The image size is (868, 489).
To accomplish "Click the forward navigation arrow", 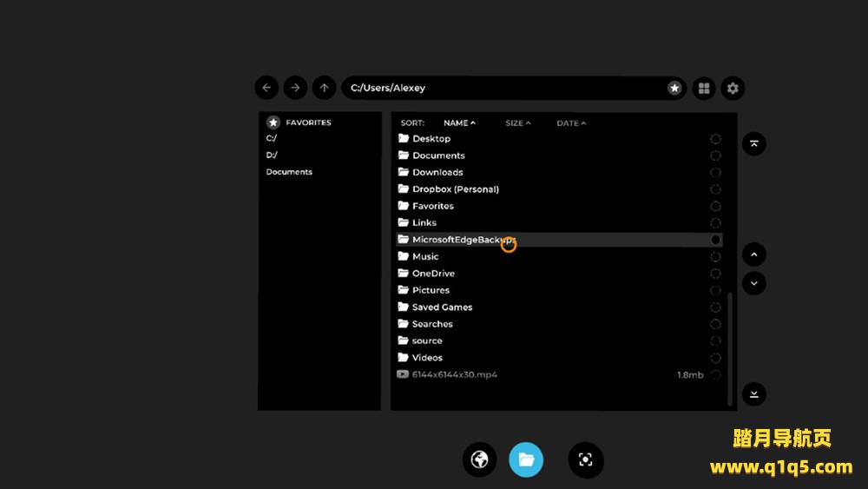I will pyautogui.click(x=295, y=88).
